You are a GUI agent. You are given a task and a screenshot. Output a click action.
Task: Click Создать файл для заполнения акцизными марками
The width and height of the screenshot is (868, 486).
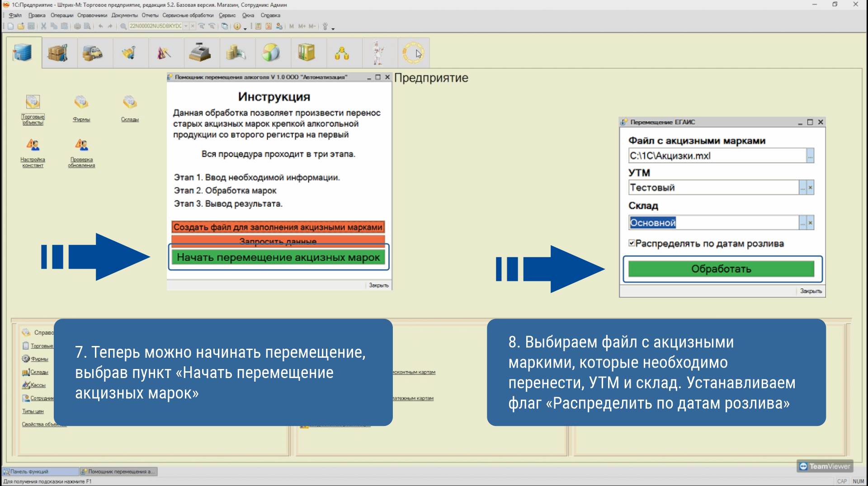(278, 227)
